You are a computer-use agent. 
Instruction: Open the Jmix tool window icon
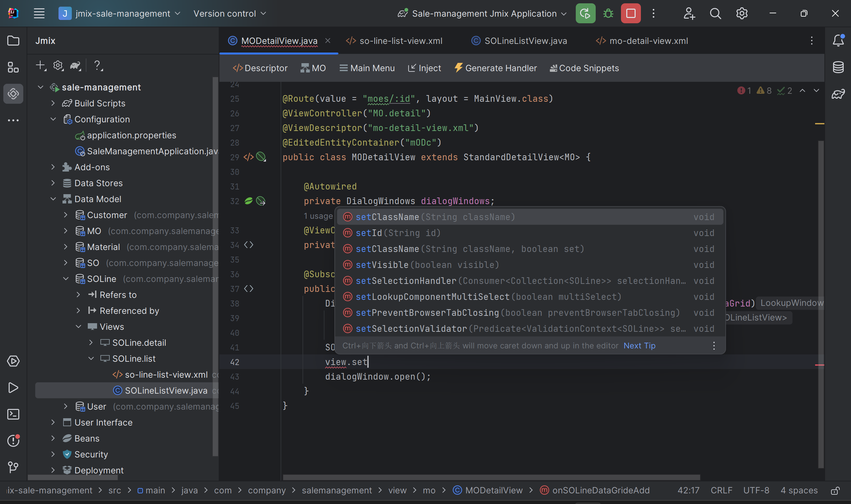tap(13, 94)
